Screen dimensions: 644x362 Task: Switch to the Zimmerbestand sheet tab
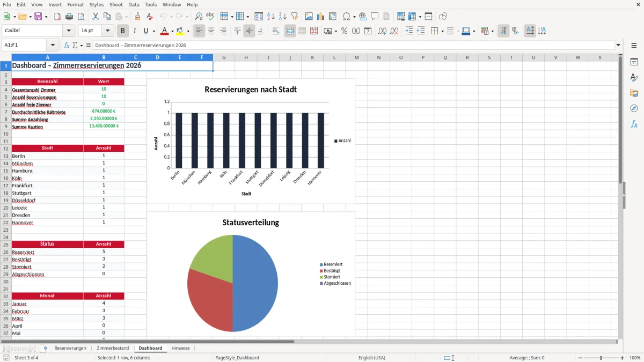pyautogui.click(x=113, y=348)
